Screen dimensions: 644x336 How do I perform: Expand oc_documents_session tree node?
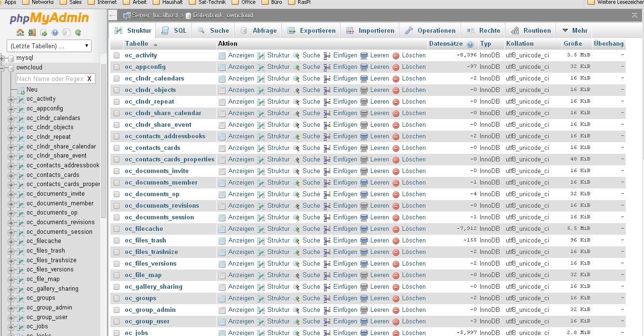coord(11,232)
